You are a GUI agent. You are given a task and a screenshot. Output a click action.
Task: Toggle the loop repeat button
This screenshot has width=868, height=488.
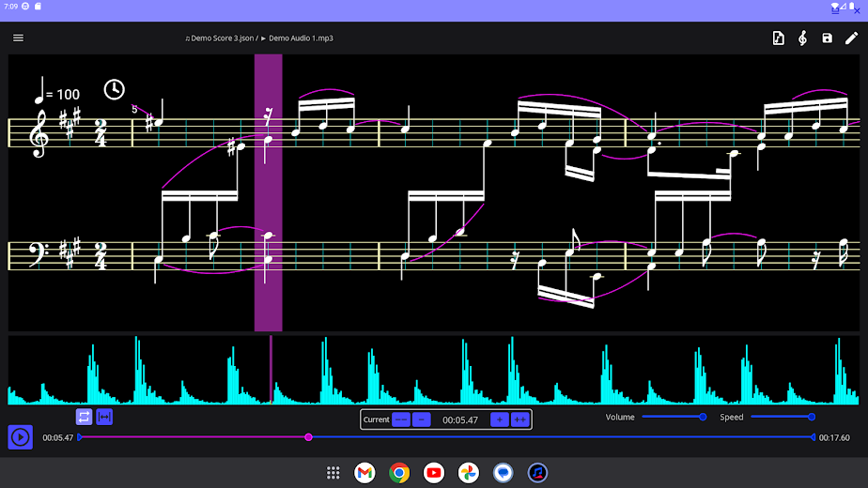tap(84, 417)
